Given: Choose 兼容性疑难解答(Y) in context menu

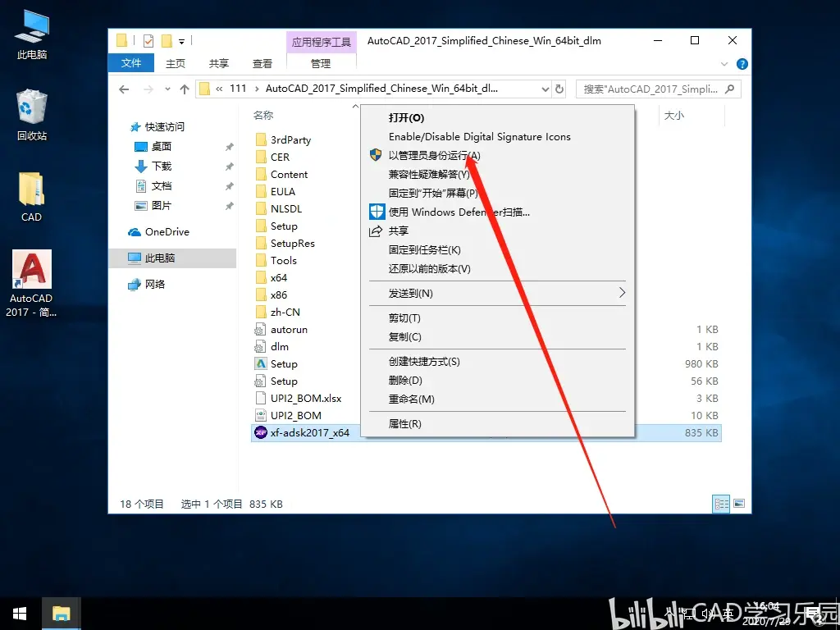Looking at the screenshot, I should (429, 174).
